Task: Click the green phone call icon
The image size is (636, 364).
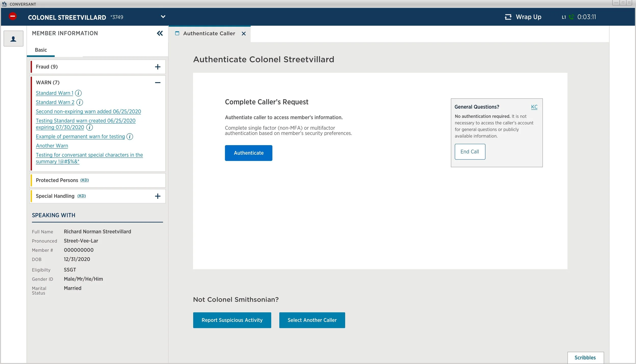Action: (571, 17)
